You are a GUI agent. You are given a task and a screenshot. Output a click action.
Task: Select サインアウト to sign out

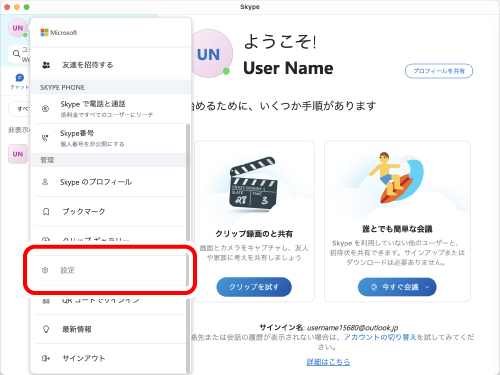pyautogui.click(x=111, y=358)
